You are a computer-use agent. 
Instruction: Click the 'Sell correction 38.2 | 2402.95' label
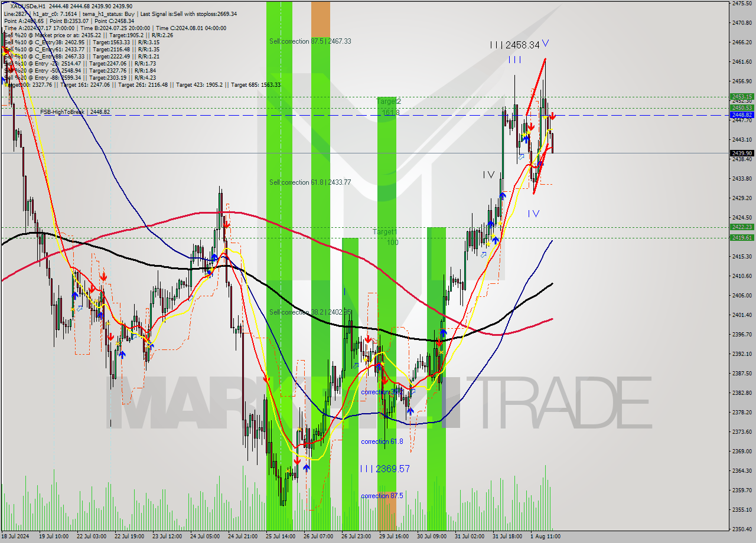click(310, 312)
